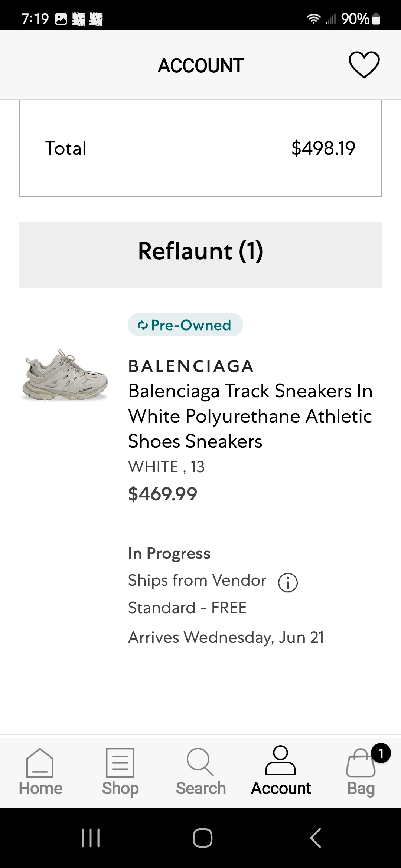401x868 pixels.
Task: Tap the bag item count badge
Action: coord(381,753)
